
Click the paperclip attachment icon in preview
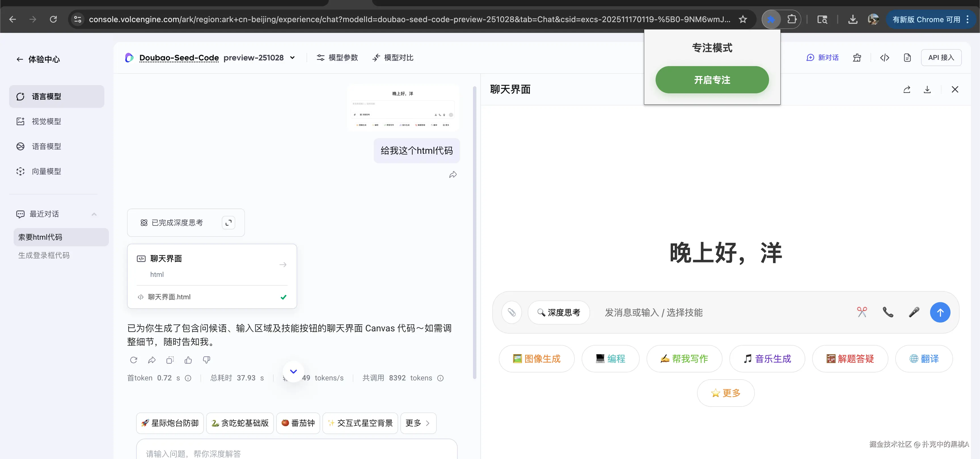[x=512, y=312]
